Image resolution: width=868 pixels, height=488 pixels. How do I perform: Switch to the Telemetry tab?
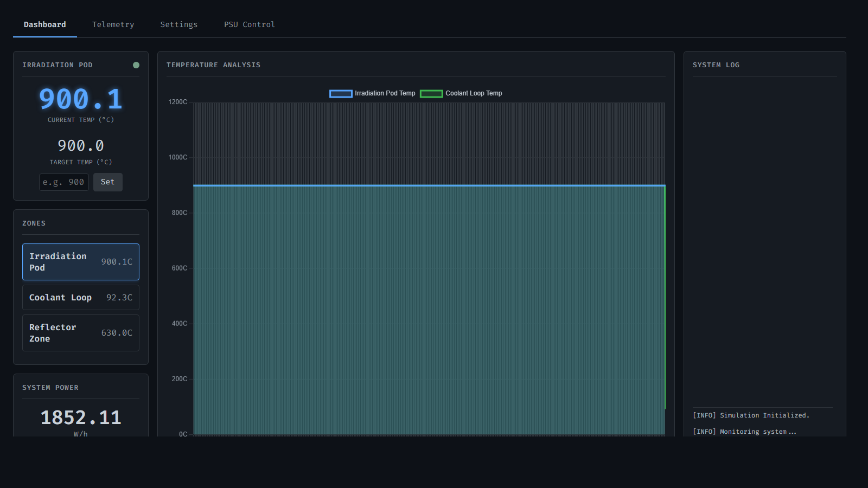pos(113,24)
